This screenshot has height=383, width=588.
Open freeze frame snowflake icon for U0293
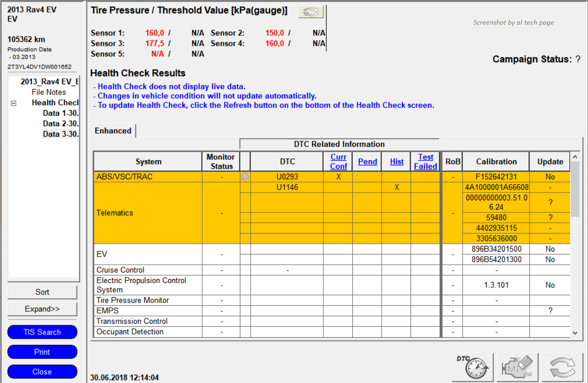click(x=245, y=177)
